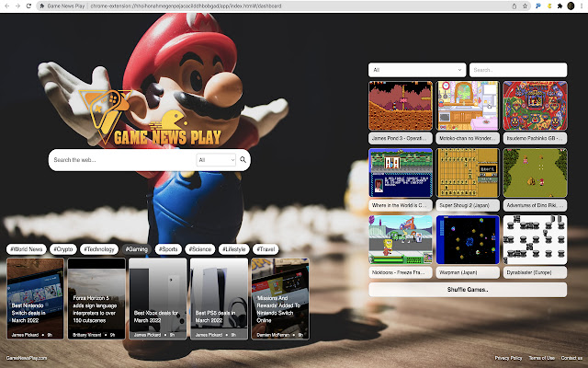Open Adventures of Dino Riki thumbnail
The width and height of the screenshot is (588, 368).
(x=535, y=173)
